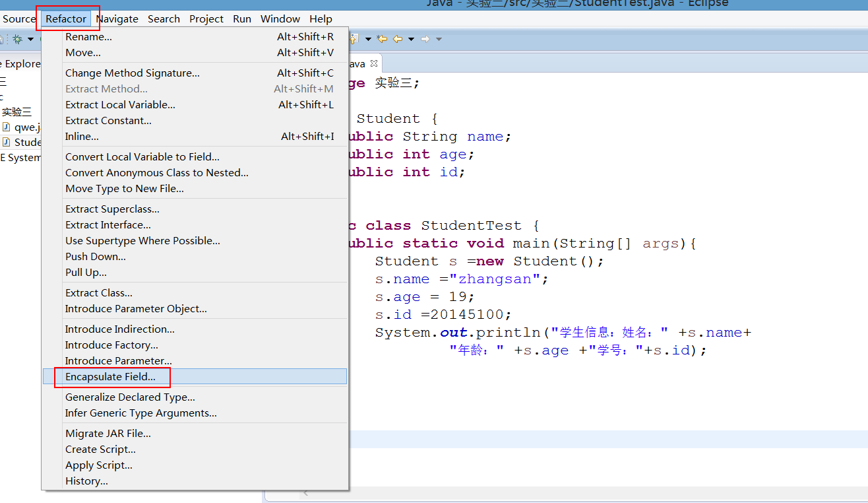Open refactoring History...
The width and height of the screenshot is (868, 503).
click(195, 481)
